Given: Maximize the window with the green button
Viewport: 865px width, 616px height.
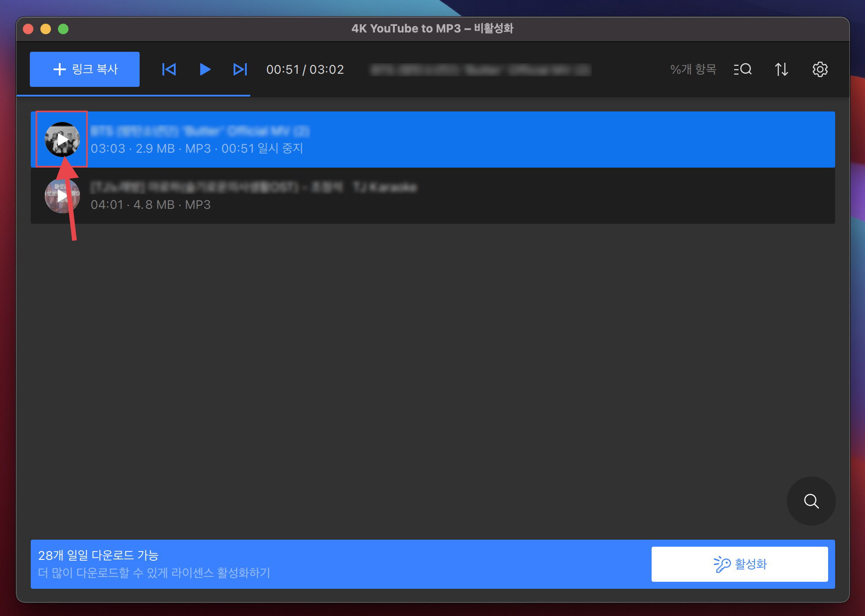Looking at the screenshot, I should click(x=63, y=29).
